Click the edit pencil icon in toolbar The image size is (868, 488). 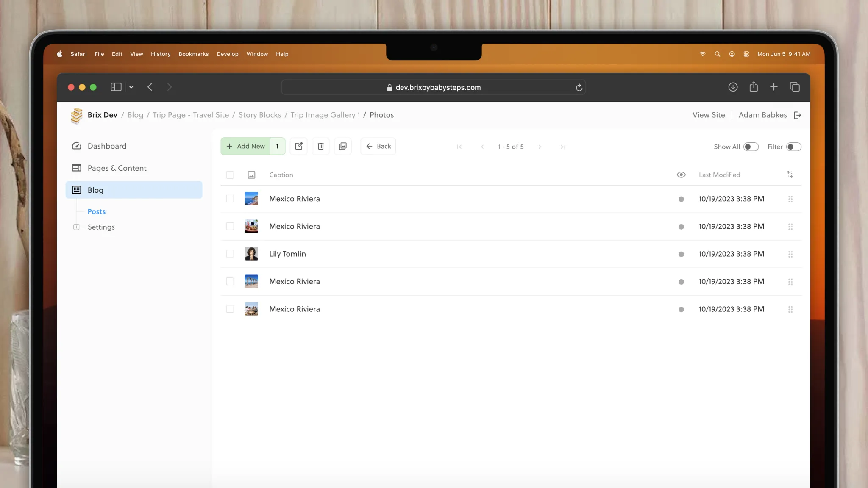[299, 146]
